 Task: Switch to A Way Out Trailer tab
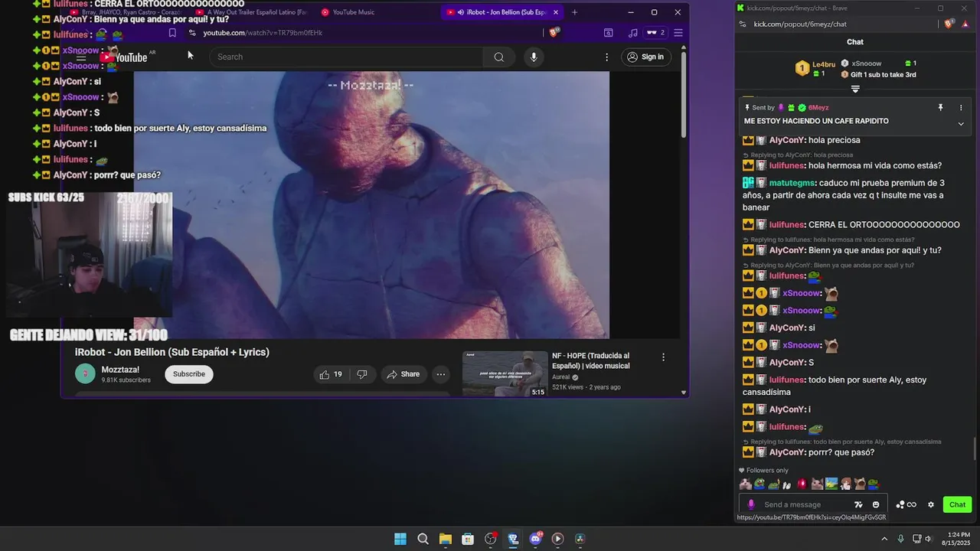pyautogui.click(x=251, y=12)
